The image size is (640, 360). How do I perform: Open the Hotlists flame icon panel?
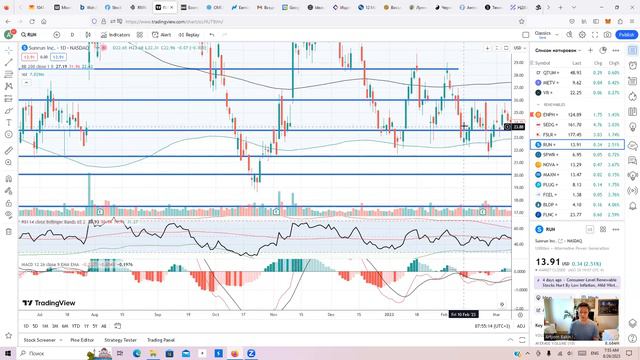633,97
